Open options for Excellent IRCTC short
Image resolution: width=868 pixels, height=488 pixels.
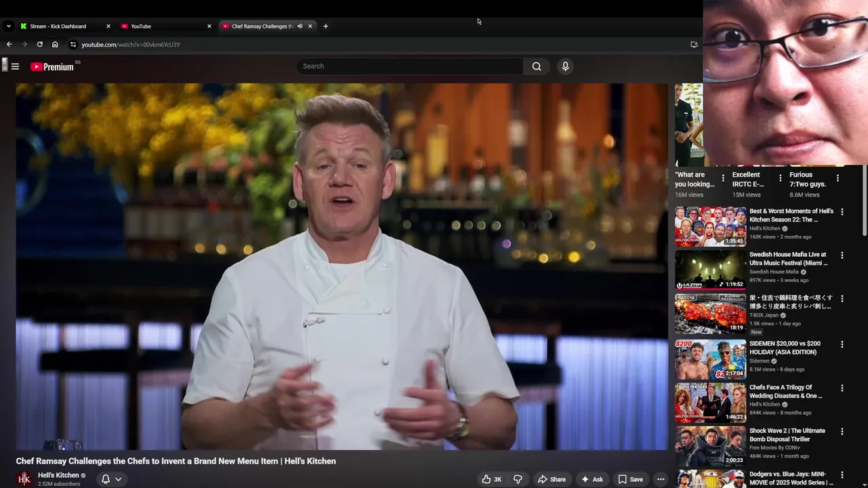coord(780,178)
